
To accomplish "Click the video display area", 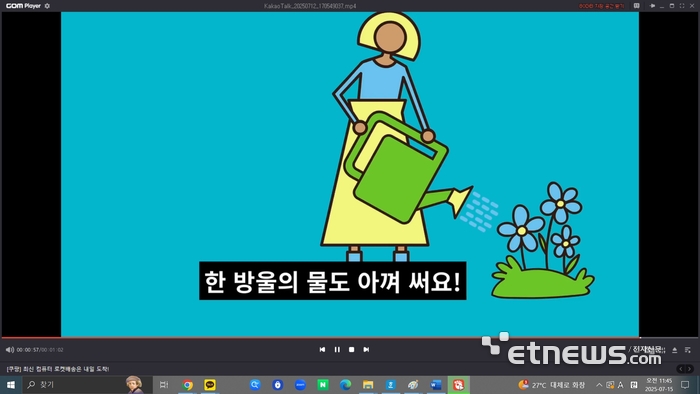I will pyautogui.click(x=350, y=174).
